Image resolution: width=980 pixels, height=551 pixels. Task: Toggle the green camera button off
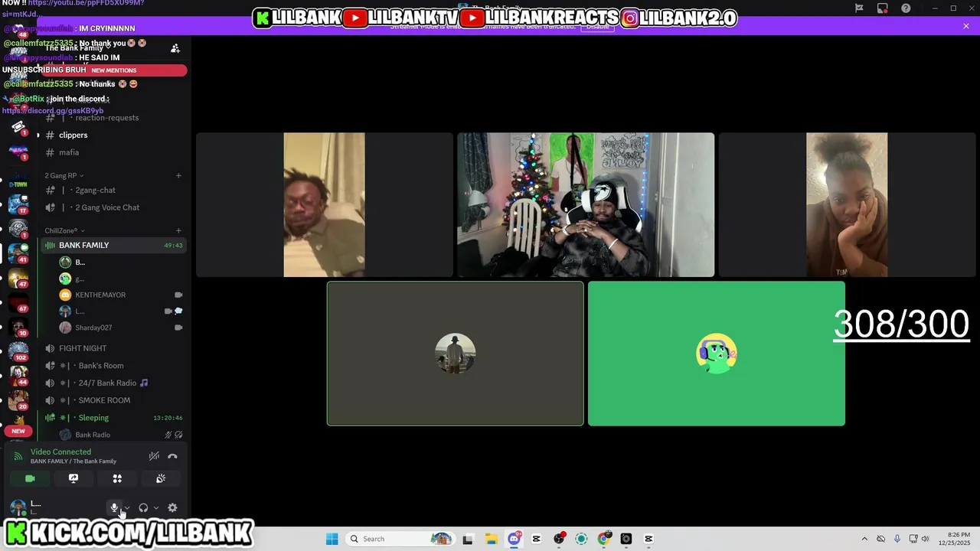coord(30,478)
